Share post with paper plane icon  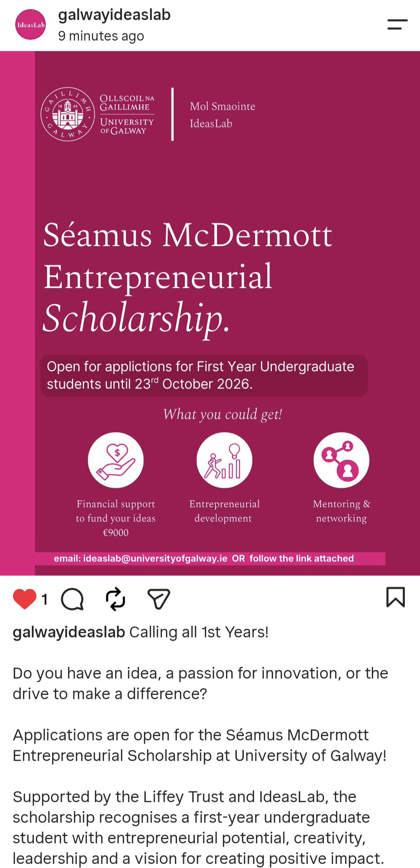(x=159, y=599)
